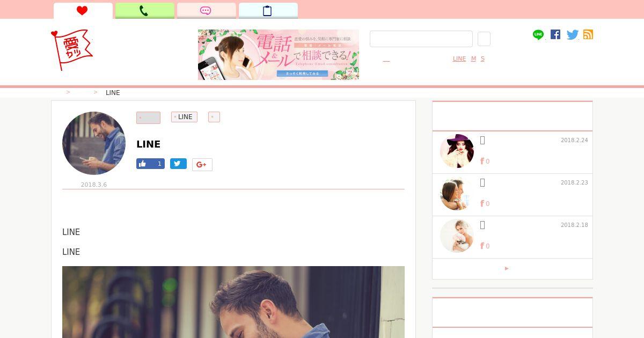Image resolution: width=644 pixels, height=338 pixels.
Task: Share the article with the Twitter button
Action: tap(178, 164)
